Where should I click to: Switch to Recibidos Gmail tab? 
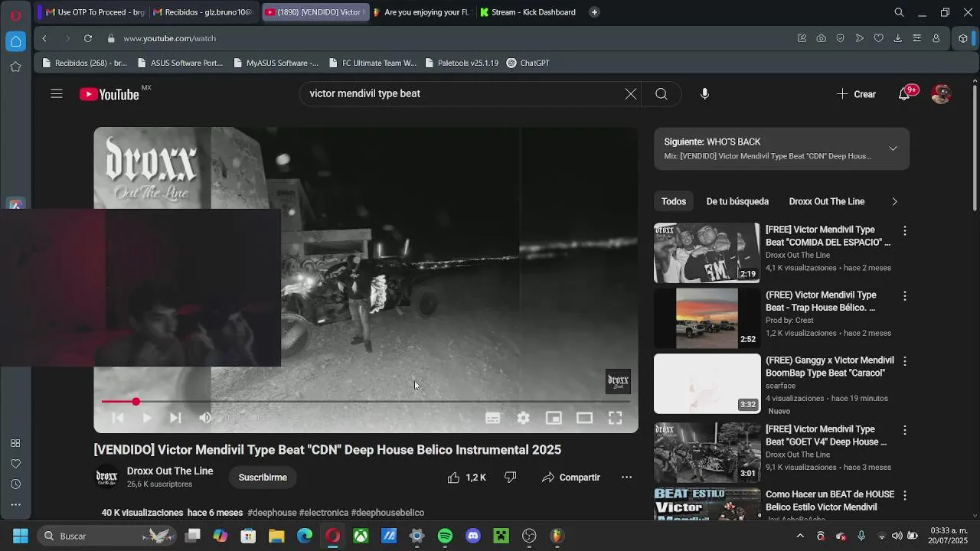[202, 12]
